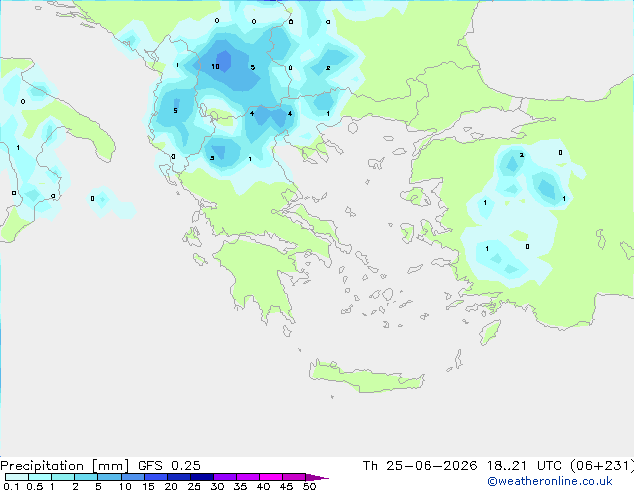Screen dimensions: 634x490
Task: Click the 'Precipitation [mm]' title text
Action: 65,466
